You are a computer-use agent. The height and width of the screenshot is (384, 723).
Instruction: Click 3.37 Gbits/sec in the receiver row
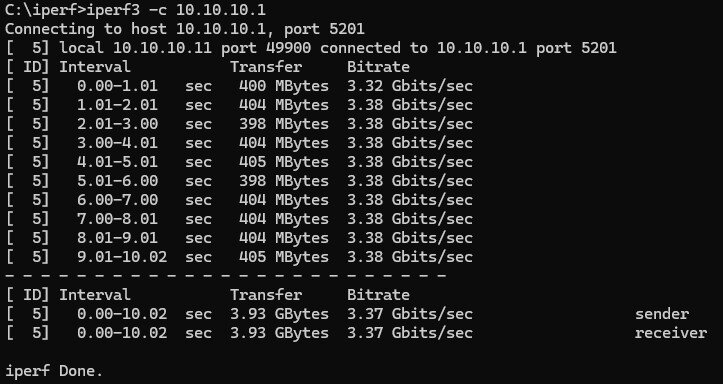coord(410,333)
